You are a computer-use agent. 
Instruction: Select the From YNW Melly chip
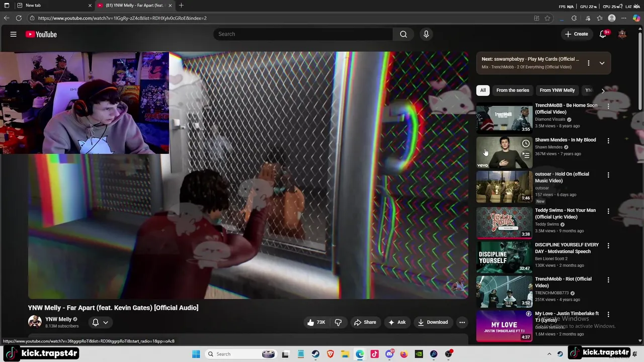[x=557, y=90]
